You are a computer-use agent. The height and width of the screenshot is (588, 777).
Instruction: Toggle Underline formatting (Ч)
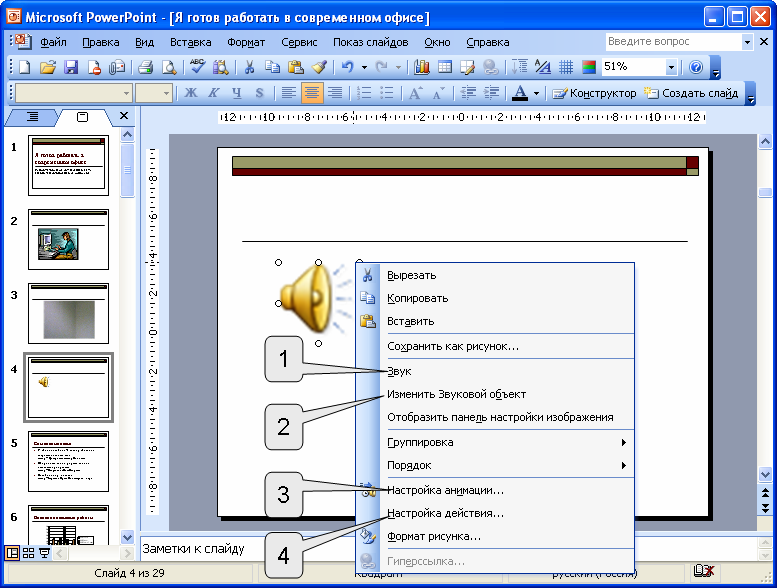tap(236, 93)
